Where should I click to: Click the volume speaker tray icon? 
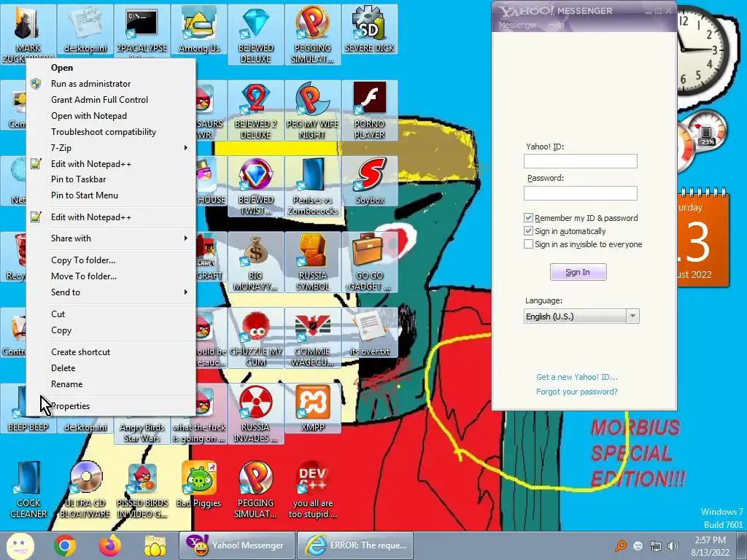(x=673, y=546)
